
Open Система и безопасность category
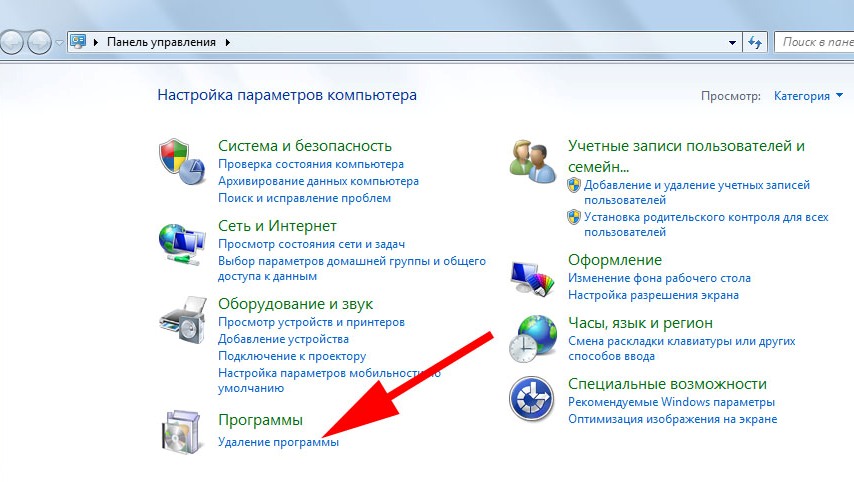pyautogui.click(x=304, y=146)
